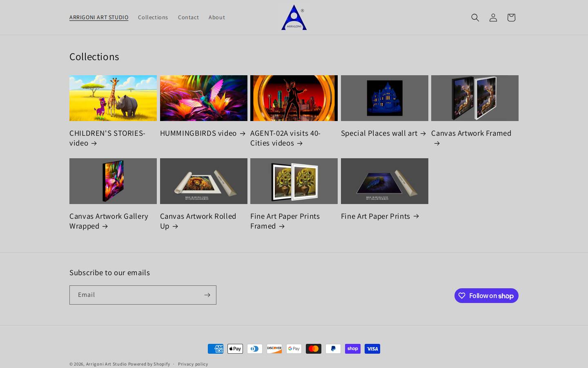Open Arrigoni Art Studio footer link
The image size is (588, 368).
106,364
